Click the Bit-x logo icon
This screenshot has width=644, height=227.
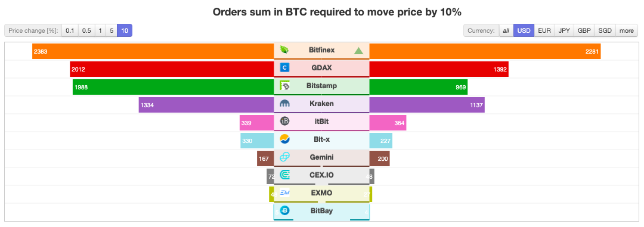coord(284,139)
